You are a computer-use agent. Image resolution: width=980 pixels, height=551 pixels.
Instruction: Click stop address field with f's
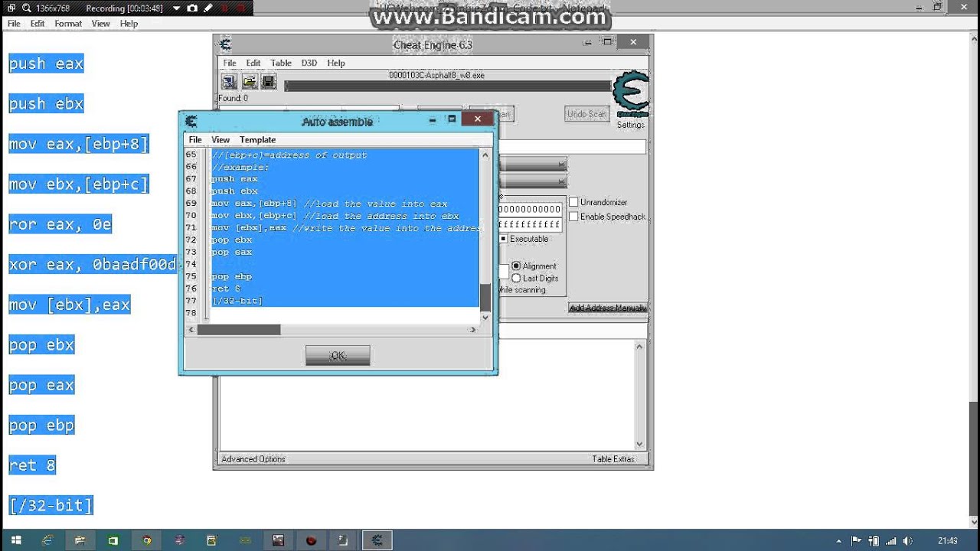coord(530,225)
